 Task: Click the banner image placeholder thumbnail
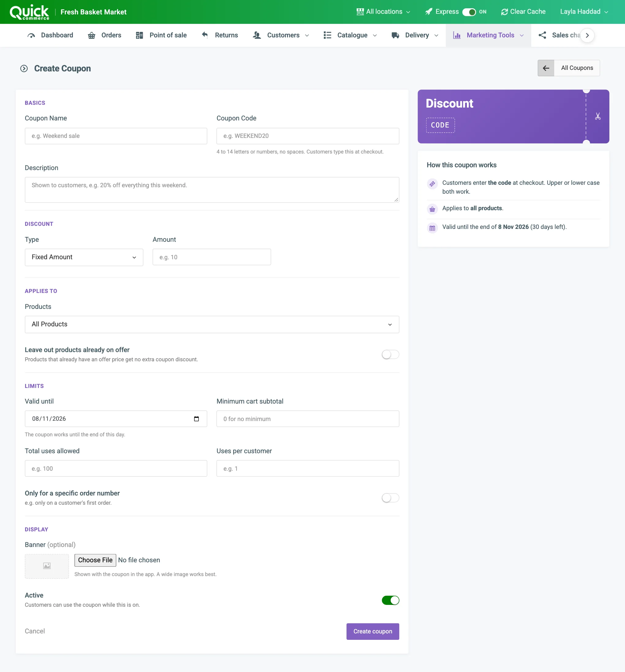(x=47, y=566)
